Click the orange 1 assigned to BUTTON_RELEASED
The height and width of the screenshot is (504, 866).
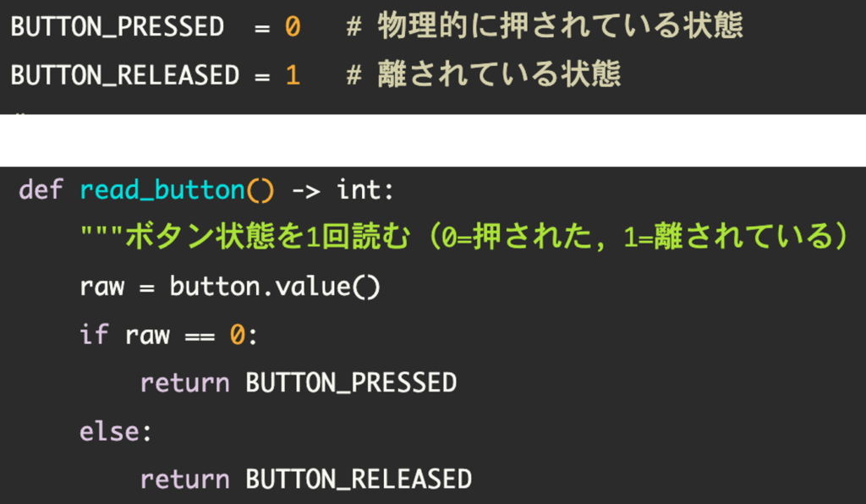(x=292, y=75)
